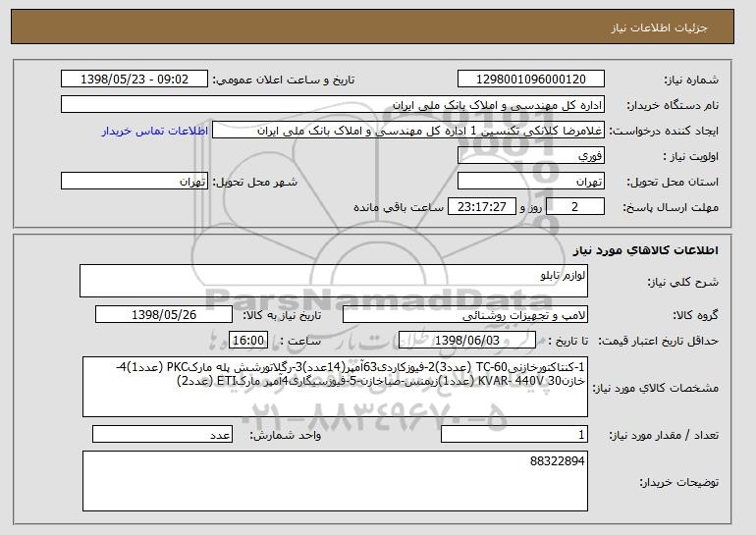
Task: Click the نام دستگاه خریدار field
Action: tap(333, 105)
